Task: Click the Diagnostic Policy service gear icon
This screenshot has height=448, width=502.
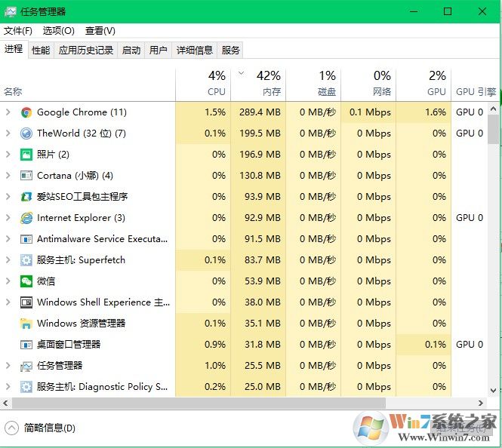Action: click(26, 387)
